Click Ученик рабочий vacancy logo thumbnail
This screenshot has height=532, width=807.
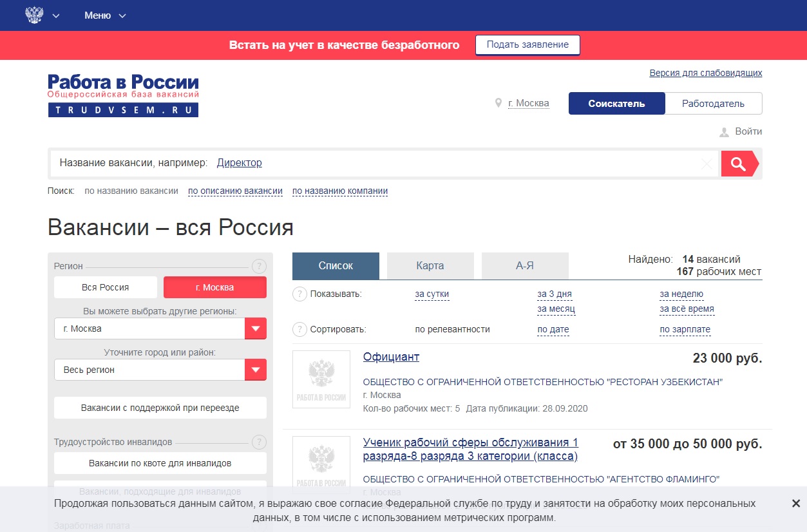(321, 465)
